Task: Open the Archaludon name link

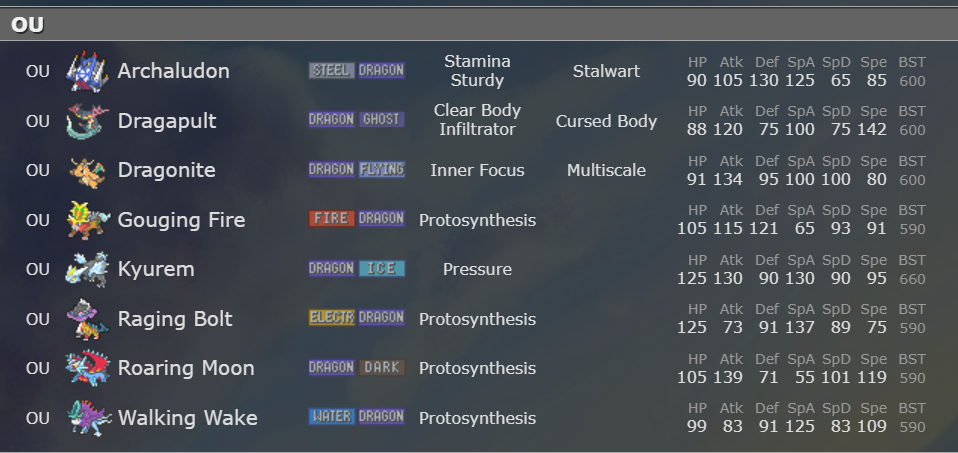Action: click(x=173, y=71)
